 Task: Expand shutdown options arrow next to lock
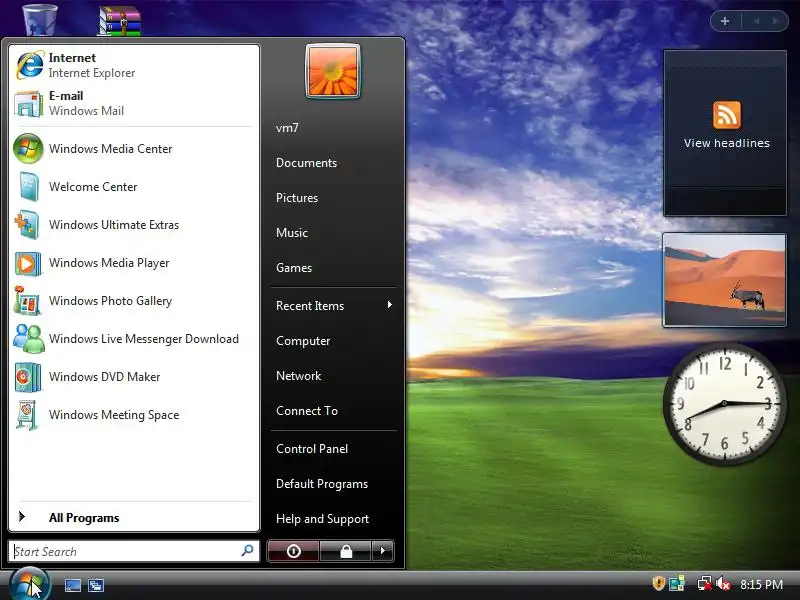(383, 551)
